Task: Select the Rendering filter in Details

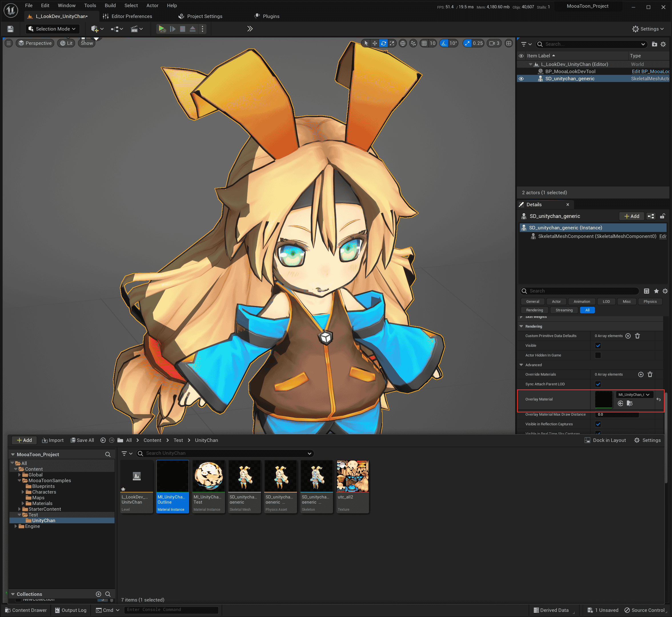Action: point(534,310)
